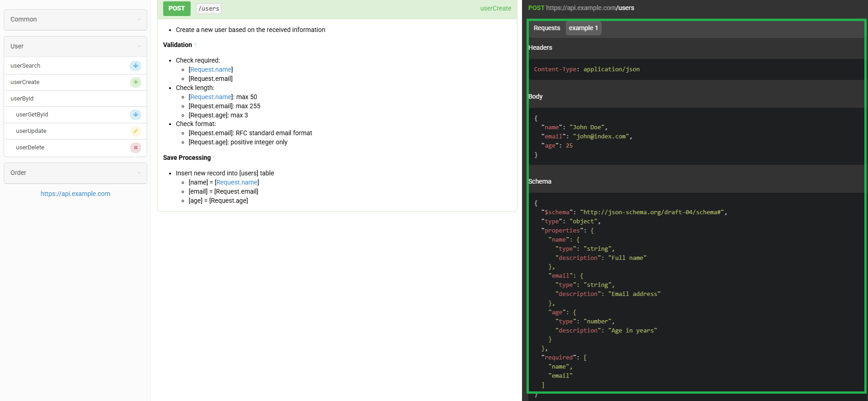Select userById in the sidebar
This screenshot has width=868, height=401.
click(22, 99)
